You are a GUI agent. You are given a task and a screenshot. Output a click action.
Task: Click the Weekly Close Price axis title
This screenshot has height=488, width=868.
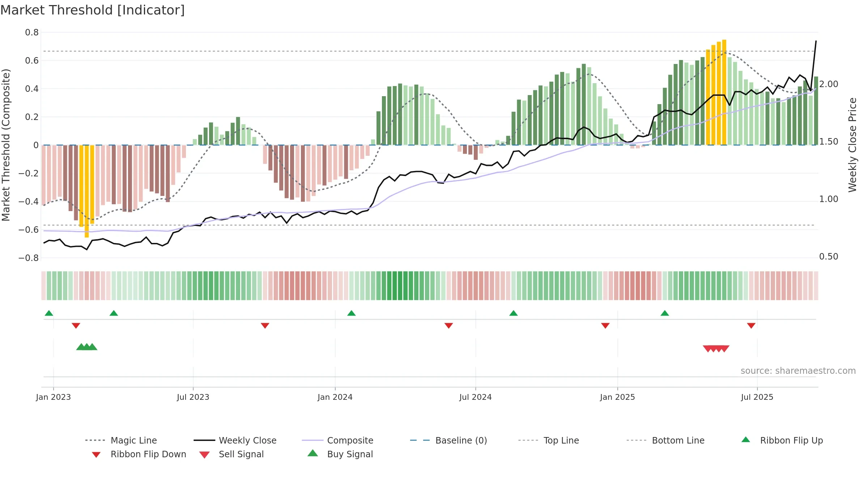(852, 145)
